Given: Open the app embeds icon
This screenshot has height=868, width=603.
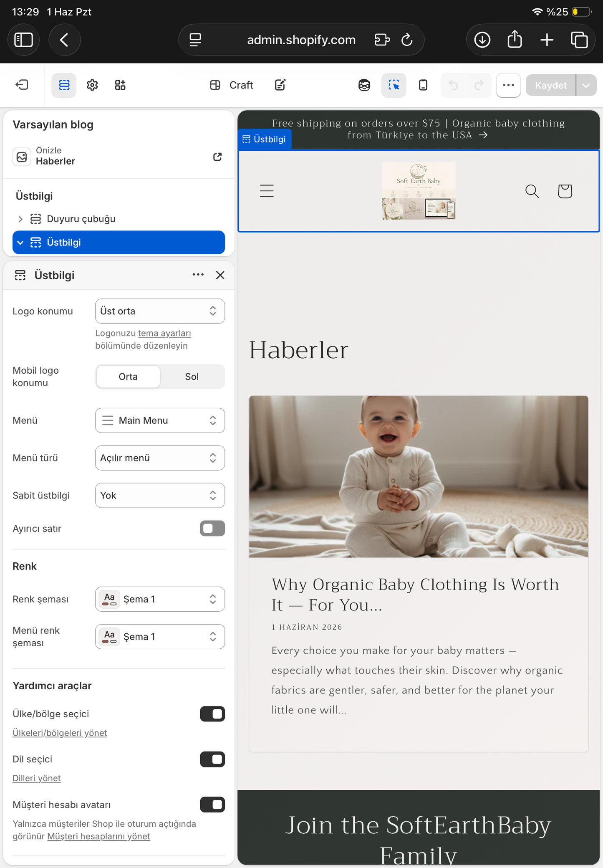Looking at the screenshot, I should [120, 85].
